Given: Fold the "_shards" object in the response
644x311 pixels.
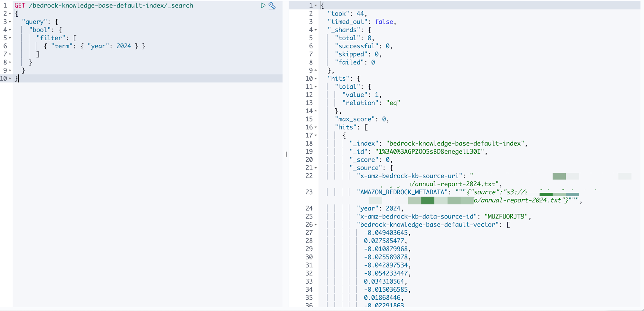Looking at the screenshot, I should [316, 30].
